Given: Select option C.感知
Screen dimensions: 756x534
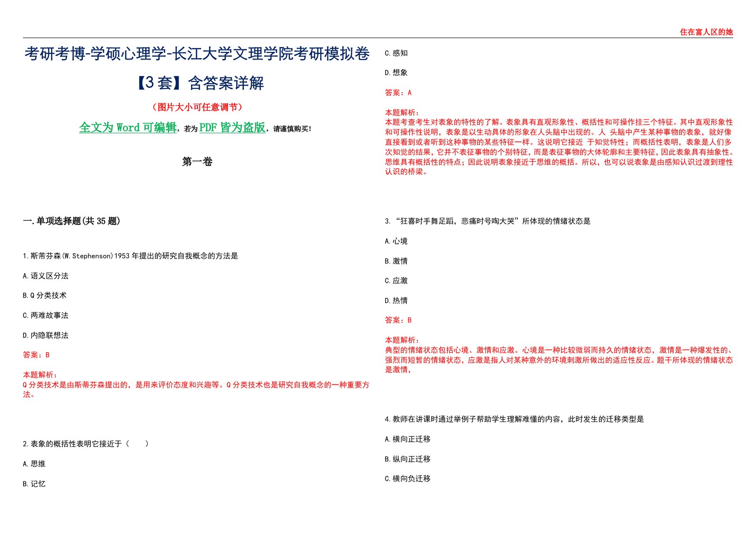Looking at the screenshot, I should tap(396, 53).
